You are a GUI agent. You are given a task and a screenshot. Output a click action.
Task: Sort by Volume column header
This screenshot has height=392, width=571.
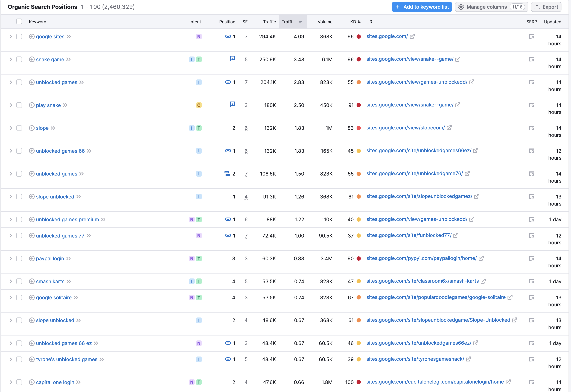click(x=325, y=22)
